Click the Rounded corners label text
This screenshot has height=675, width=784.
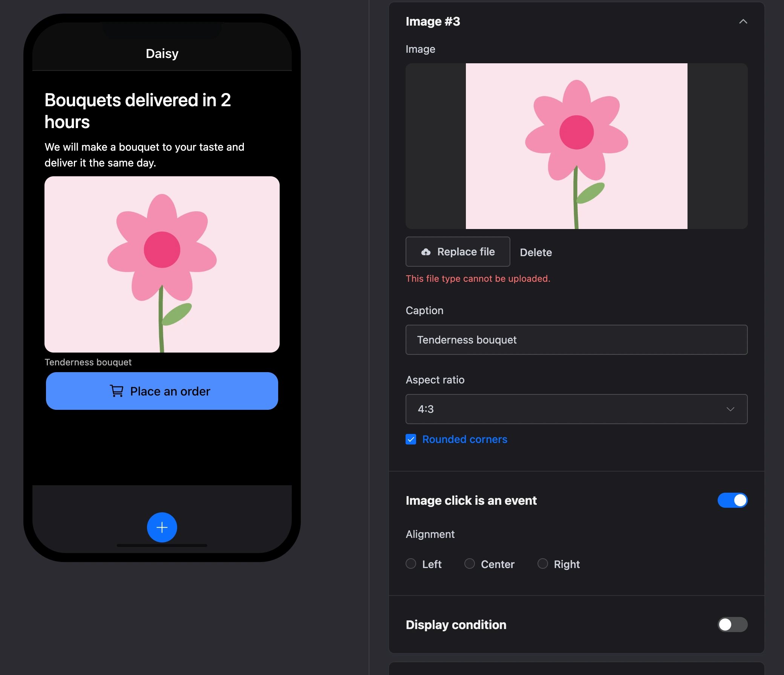click(x=464, y=440)
